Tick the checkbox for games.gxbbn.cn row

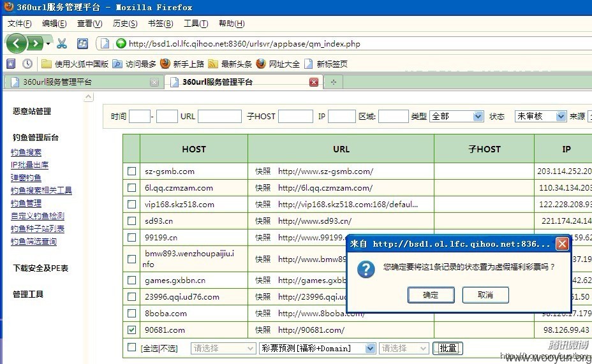pyautogui.click(x=131, y=280)
